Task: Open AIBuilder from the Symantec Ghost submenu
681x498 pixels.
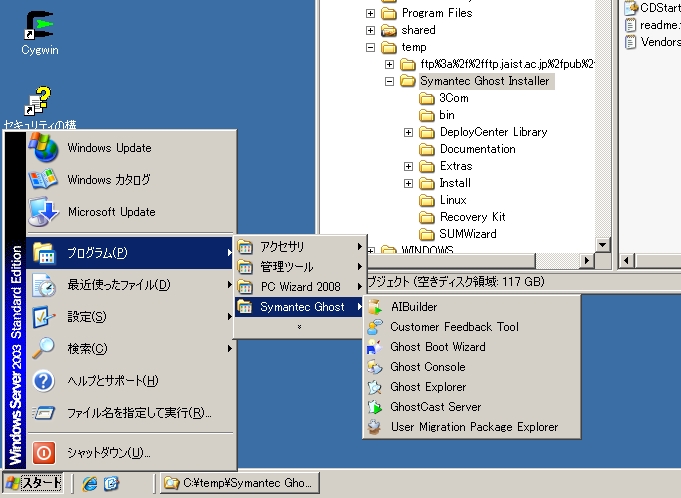Action: pos(413,307)
